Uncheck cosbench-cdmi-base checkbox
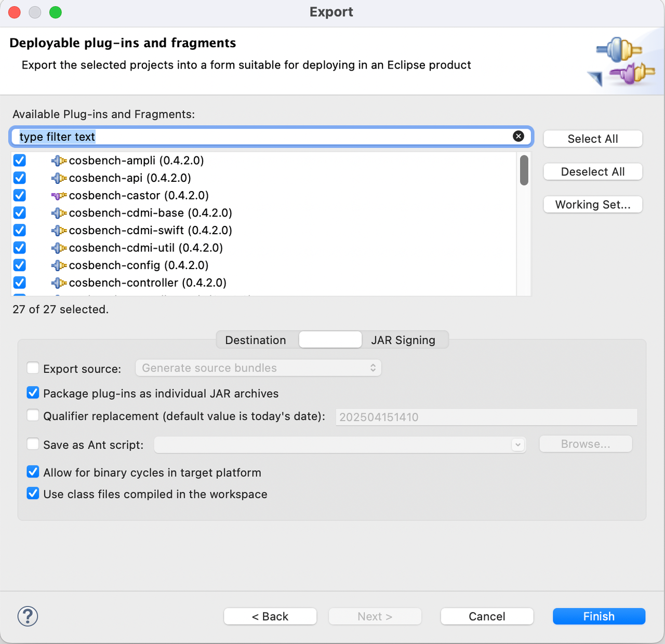 (20, 212)
